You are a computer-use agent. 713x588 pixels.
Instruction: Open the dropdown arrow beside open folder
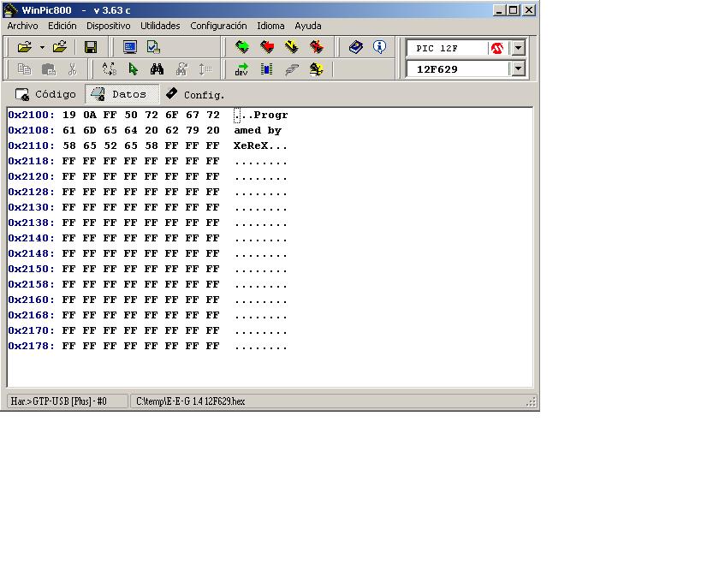pos(42,47)
